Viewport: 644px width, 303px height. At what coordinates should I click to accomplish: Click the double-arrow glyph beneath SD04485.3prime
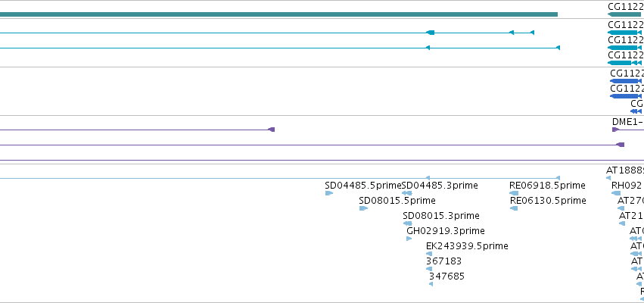pyautogui.click(x=407, y=193)
